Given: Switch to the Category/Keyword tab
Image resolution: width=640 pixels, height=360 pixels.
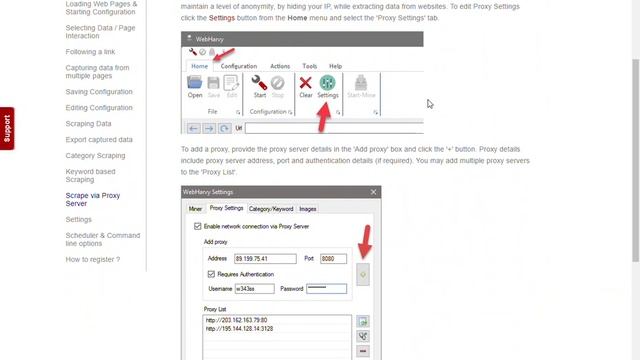Looking at the screenshot, I should [x=271, y=209].
